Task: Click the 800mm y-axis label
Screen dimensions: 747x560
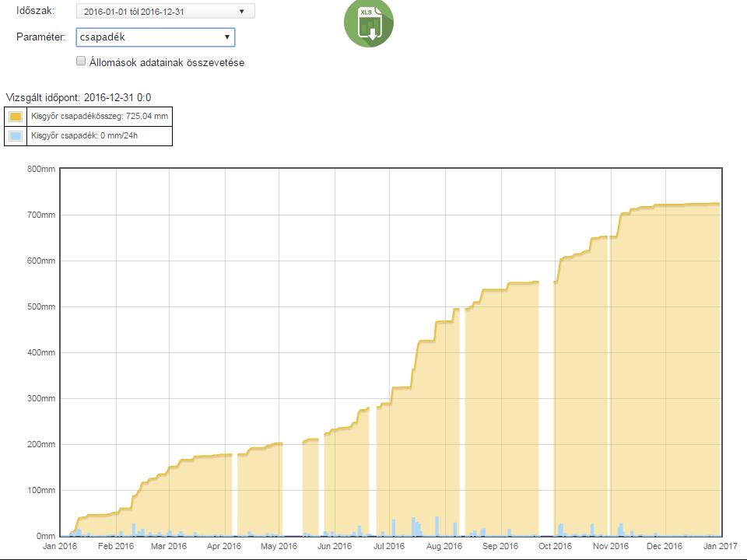Action: (41, 169)
